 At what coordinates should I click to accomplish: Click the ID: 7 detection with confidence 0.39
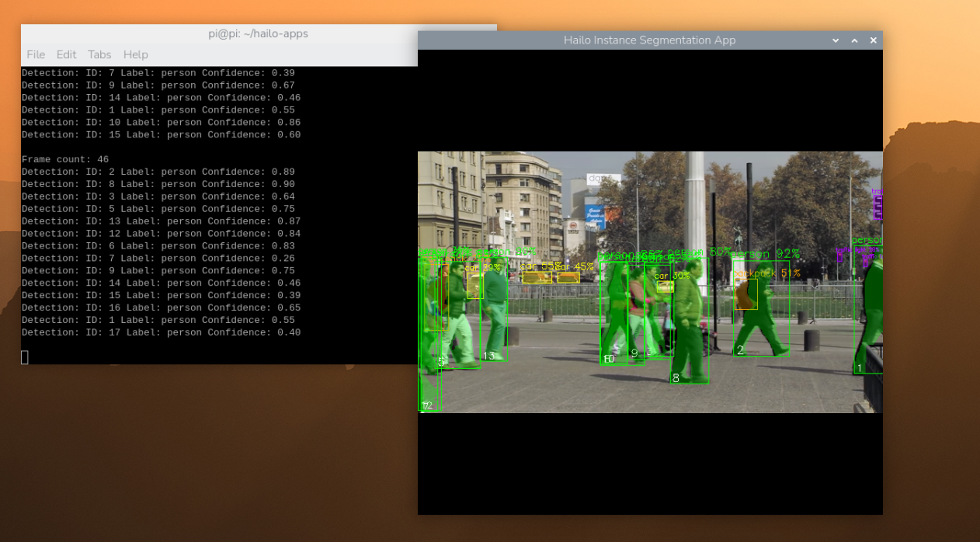point(158,73)
